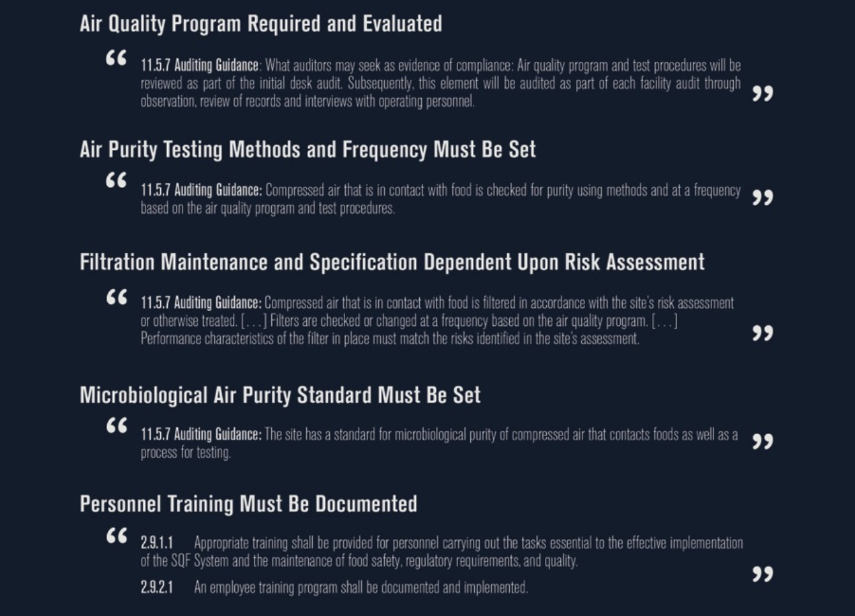Screen dimensions: 855x616
Task: Click the opening quote mark under Filtration Maintenance
Action: click(116, 298)
